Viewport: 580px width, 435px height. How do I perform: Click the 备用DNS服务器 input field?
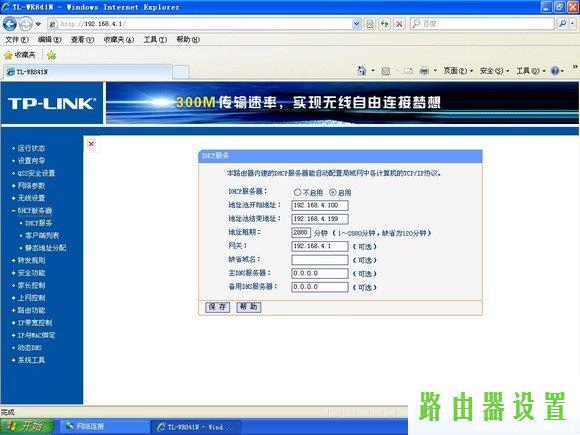pos(320,287)
